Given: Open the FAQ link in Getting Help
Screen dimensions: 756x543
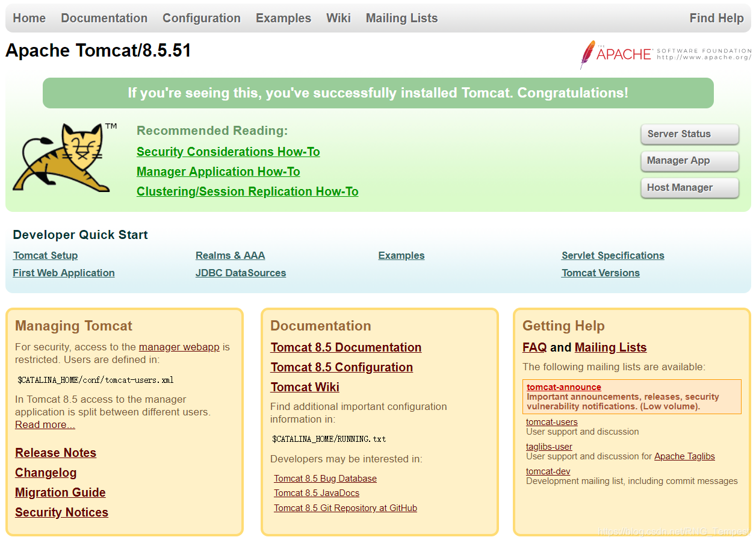Looking at the screenshot, I should tap(534, 347).
